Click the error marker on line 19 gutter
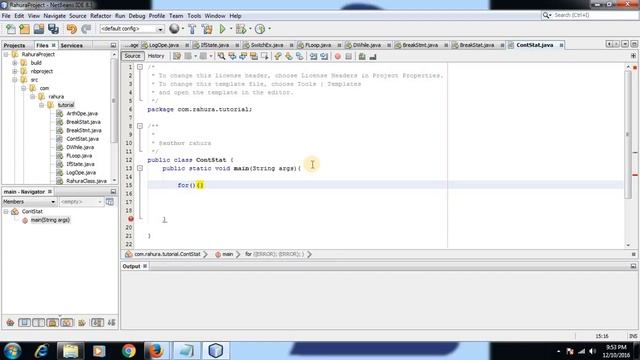The height and width of the screenshot is (360, 640). tap(131, 219)
